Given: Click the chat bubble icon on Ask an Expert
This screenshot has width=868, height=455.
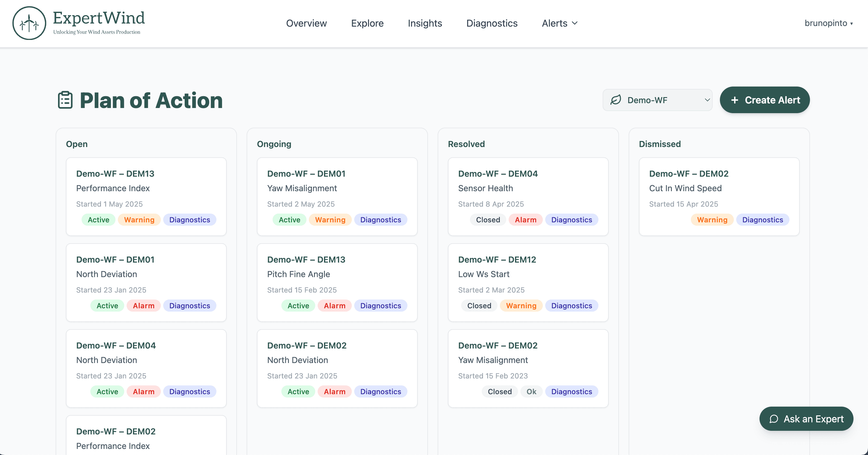Looking at the screenshot, I should click(774, 419).
